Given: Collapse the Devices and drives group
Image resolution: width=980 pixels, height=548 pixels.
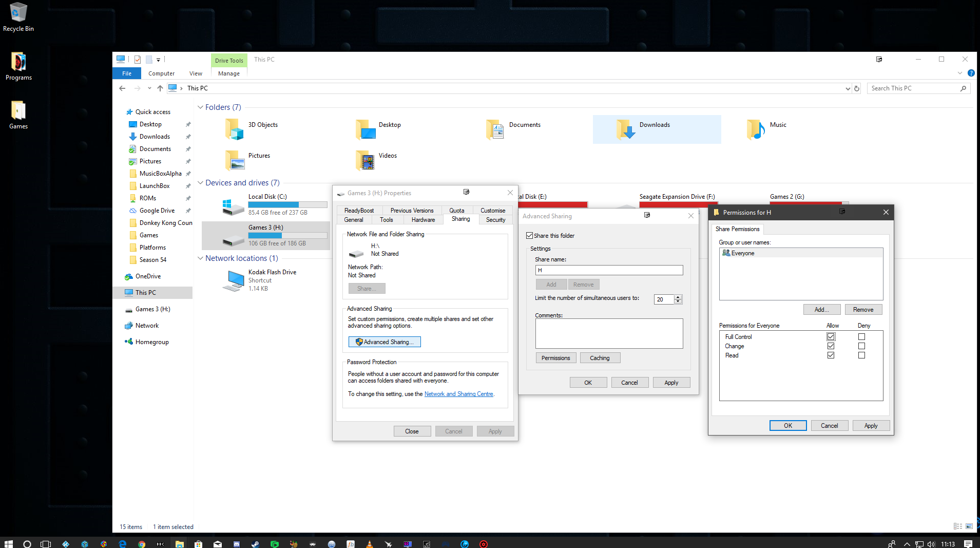Looking at the screenshot, I should pyautogui.click(x=200, y=183).
